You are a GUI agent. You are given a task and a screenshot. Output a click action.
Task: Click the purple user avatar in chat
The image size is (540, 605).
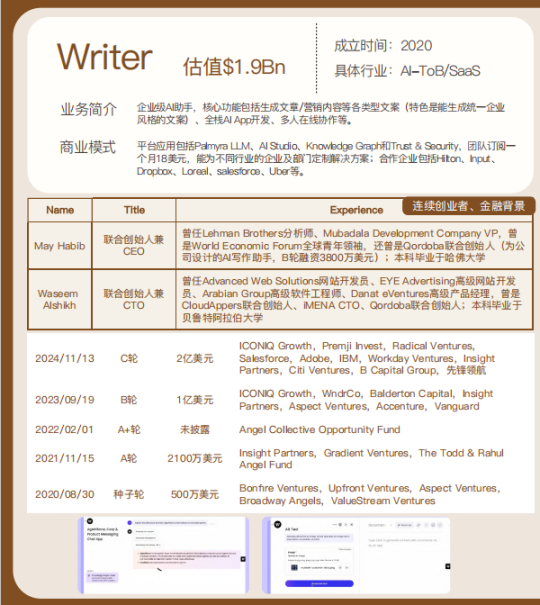tap(130, 523)
